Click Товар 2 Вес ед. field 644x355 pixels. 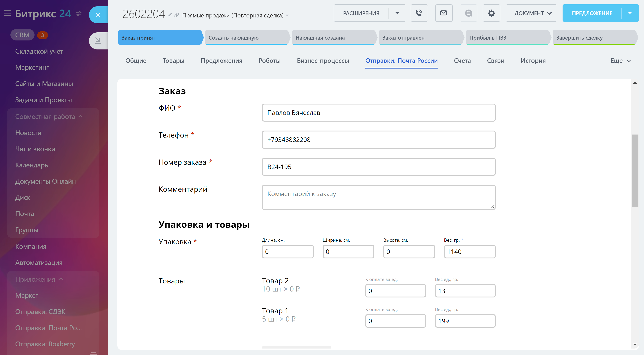pyautogui.click(x=465, y=291)
